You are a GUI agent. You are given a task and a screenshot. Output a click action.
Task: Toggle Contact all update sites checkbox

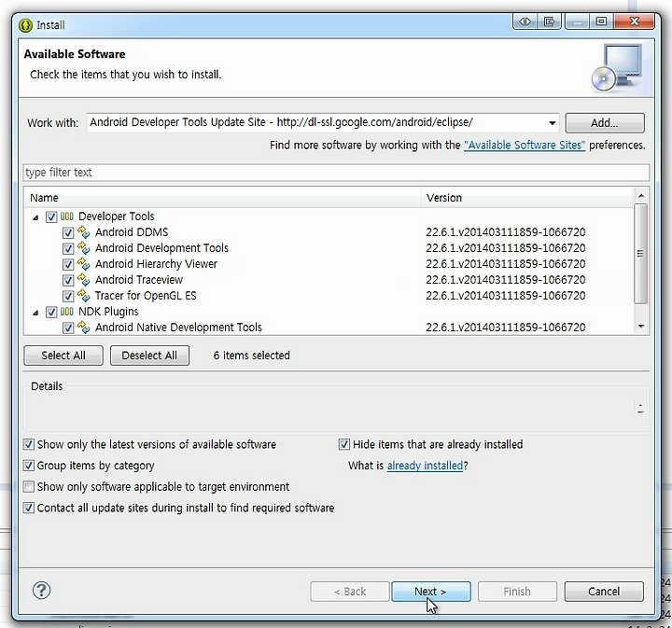(29, 508)
